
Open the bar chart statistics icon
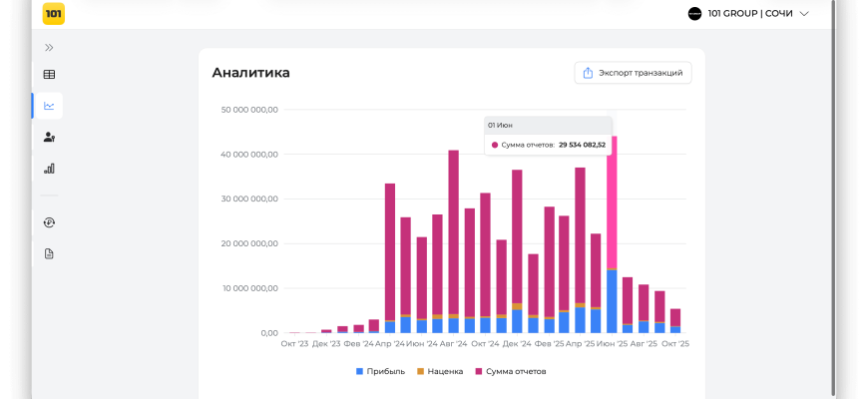tap(49, 169)
